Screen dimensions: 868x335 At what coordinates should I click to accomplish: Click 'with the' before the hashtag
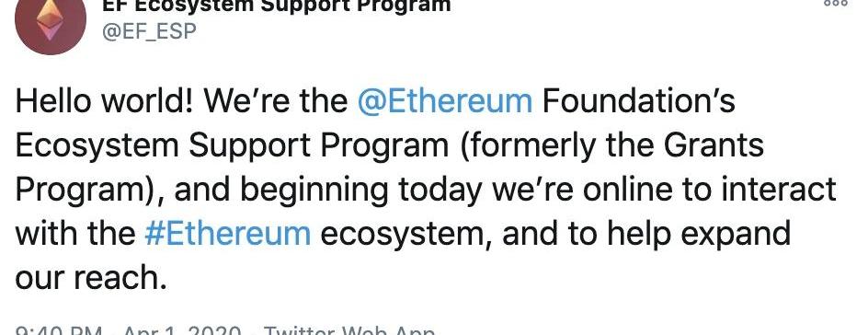(75, 233)
